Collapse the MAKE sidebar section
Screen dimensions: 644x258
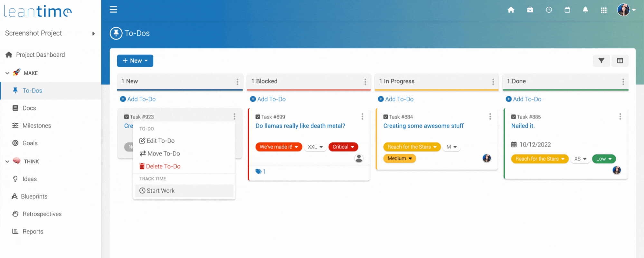[x=7, y=73]
